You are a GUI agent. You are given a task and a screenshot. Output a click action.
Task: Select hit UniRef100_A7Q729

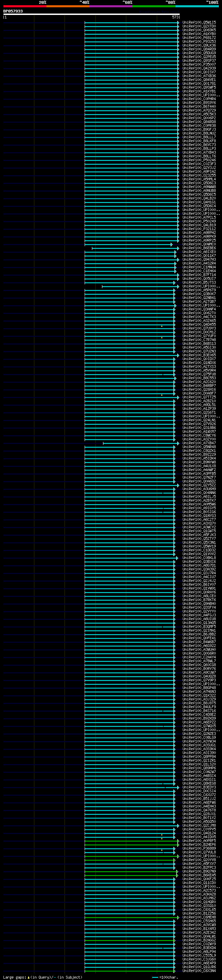pos(199,110)
